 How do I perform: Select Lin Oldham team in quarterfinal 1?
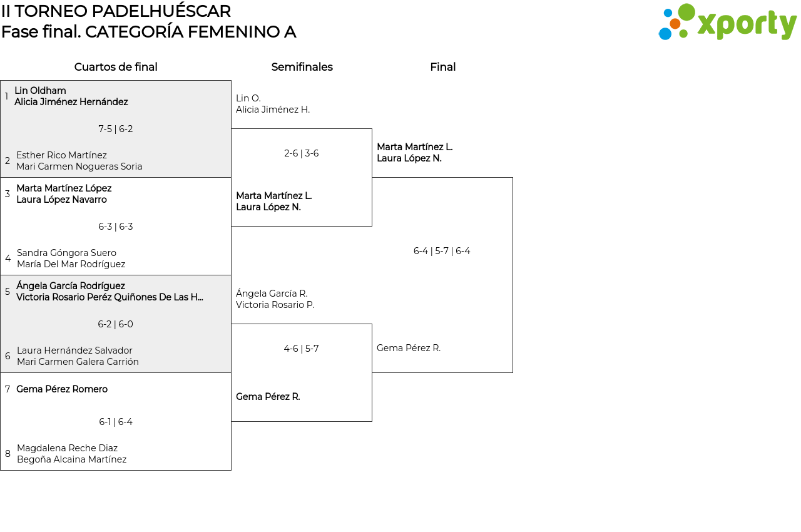71,96
